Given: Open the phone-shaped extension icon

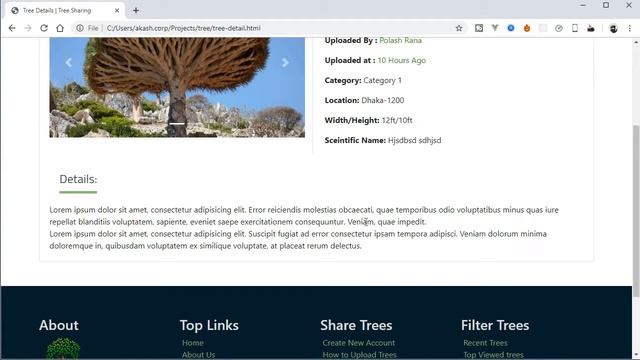Looking at the screenshot, I should 575,28.
